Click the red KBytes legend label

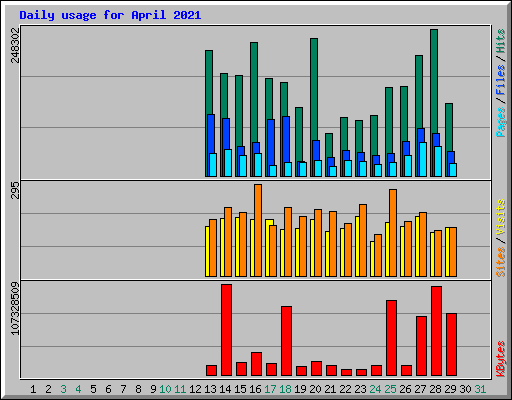tap(500, 359)
